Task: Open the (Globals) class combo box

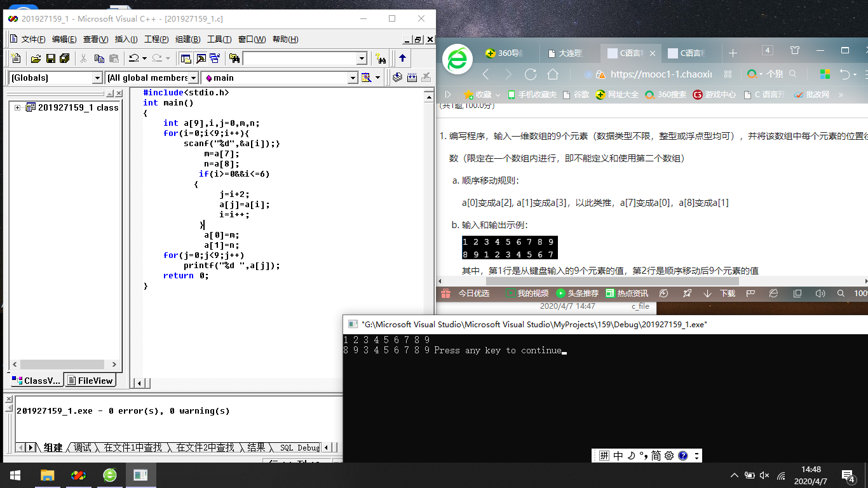Action: (56, 78)
